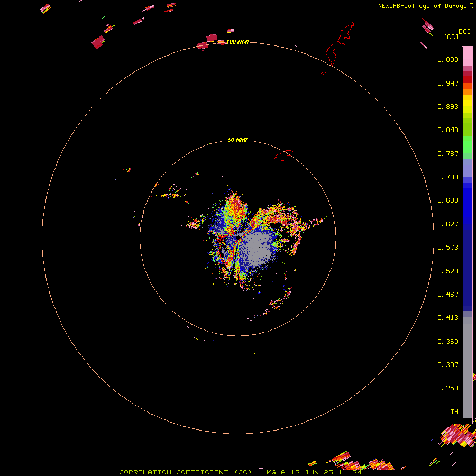Image resolution: width=476 pixels, height=476 pixels.
Task: Click the 0.253 color scale value
Action: (448, 388)
